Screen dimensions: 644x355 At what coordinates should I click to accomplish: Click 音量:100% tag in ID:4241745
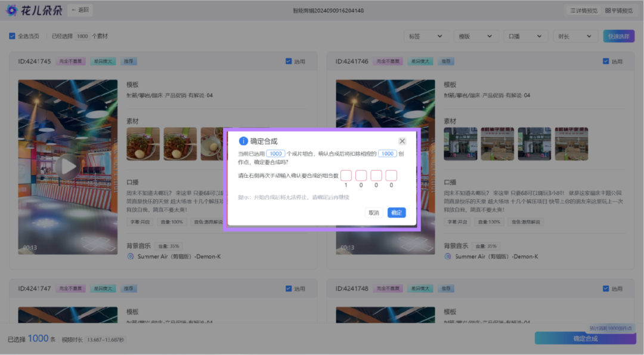172,222
